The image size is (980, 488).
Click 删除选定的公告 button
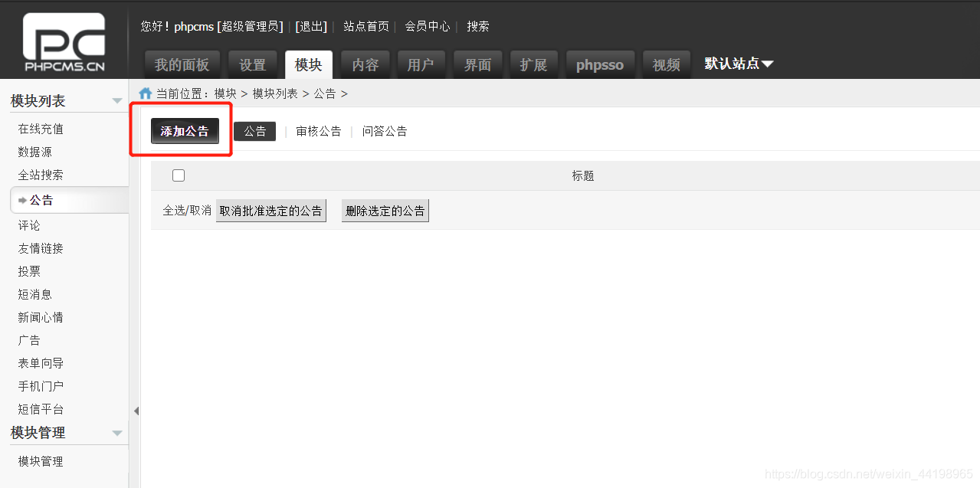385,210
